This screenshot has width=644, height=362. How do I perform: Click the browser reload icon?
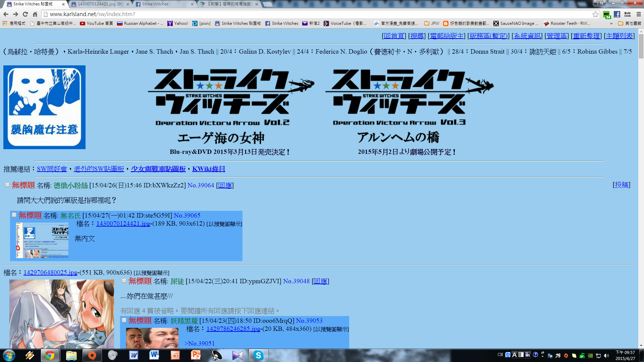point(25,14)
